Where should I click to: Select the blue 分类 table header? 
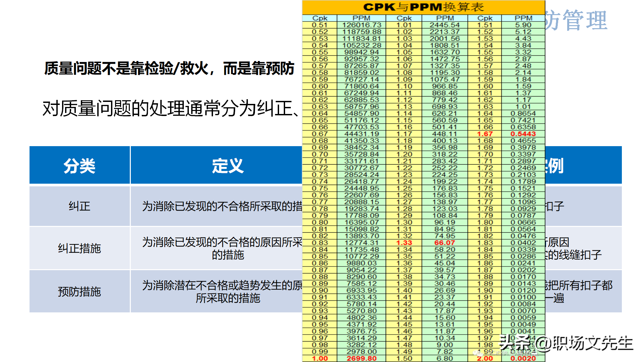click(79, 165)
